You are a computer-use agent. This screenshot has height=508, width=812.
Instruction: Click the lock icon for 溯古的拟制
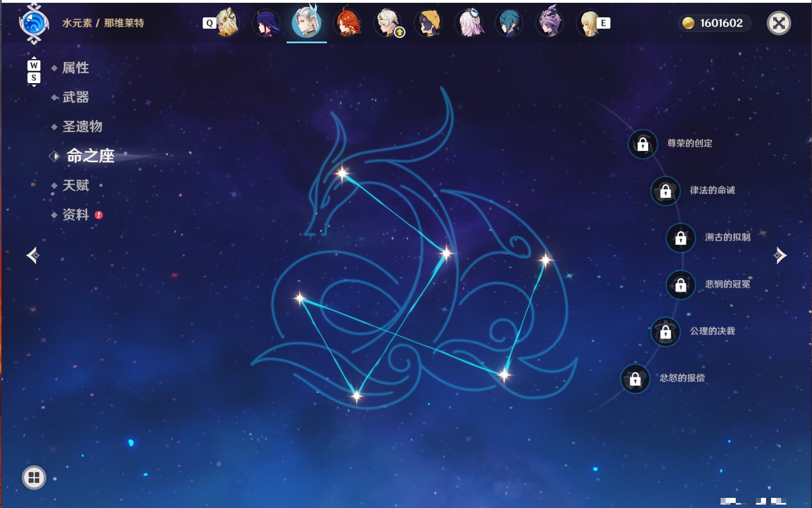[681, 238]
